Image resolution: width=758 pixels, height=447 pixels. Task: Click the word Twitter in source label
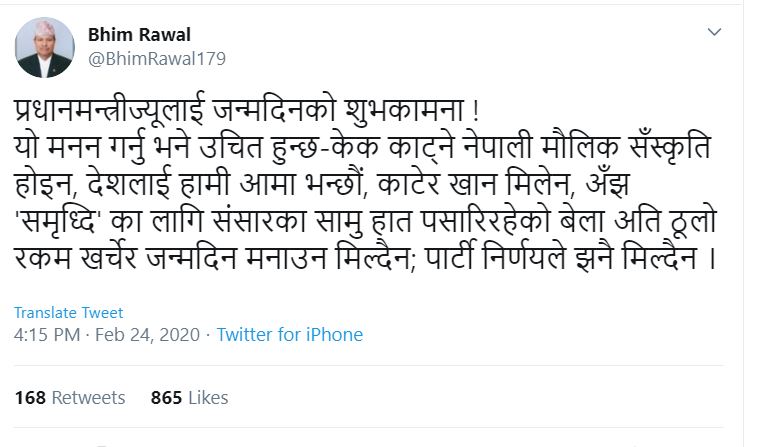(244, 334)
